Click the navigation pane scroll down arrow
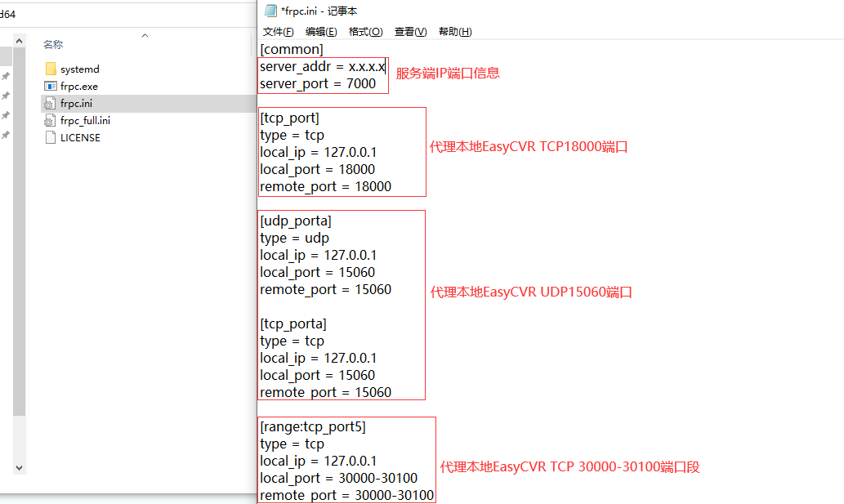 (x=20, y=468)
